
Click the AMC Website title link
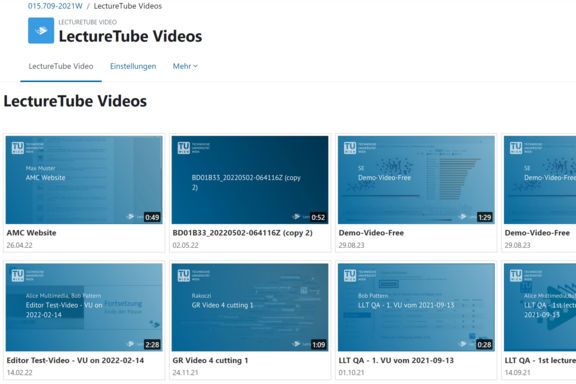pos(31,233)
